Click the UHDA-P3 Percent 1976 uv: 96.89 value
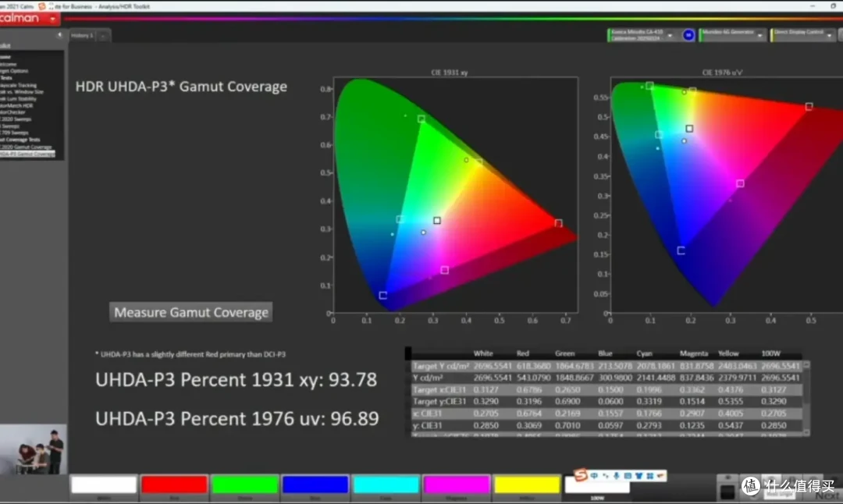843x504 pixels. pos(237,418)
